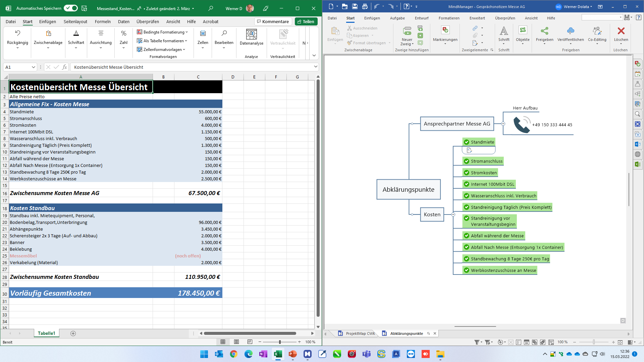Open the Zellen group icon
The height and width of the screenshot is (362, 644).
coord(203,33)
